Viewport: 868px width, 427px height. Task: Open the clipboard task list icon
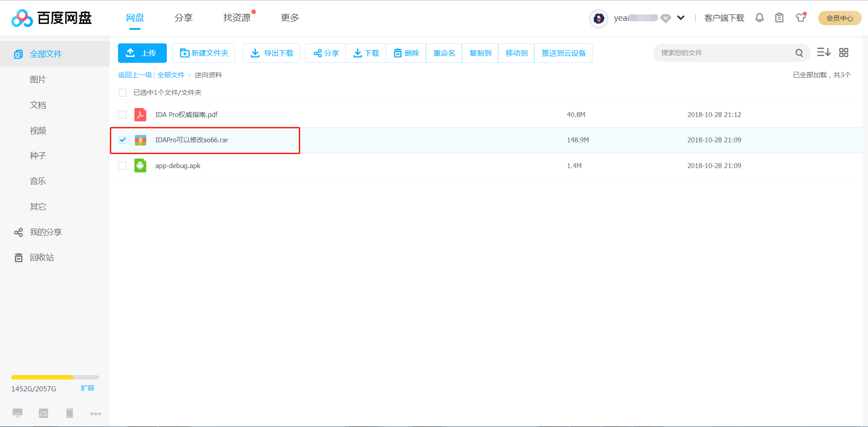coord(779,18)
